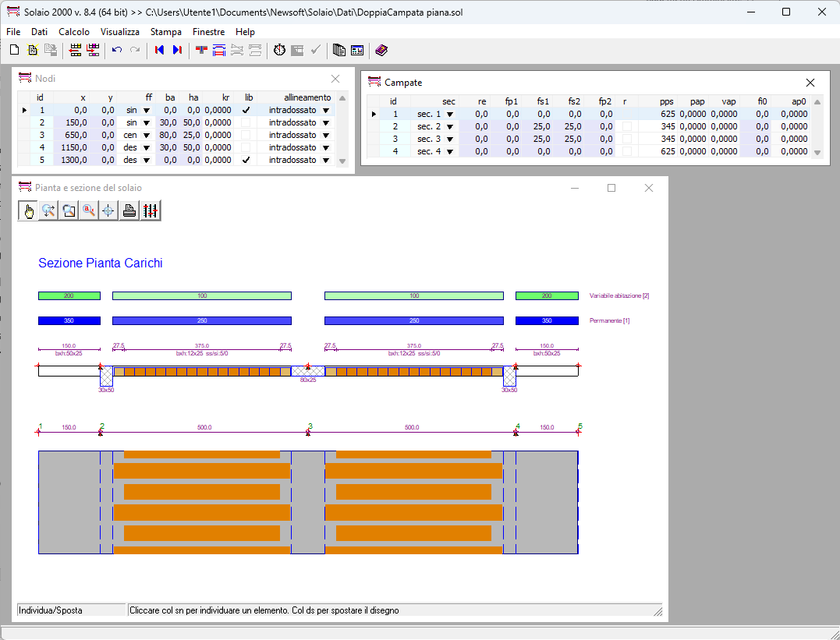The width and height of the screenshot is (840, 640).
Task: Open the Finestre menu
Action: click(208, 32)
